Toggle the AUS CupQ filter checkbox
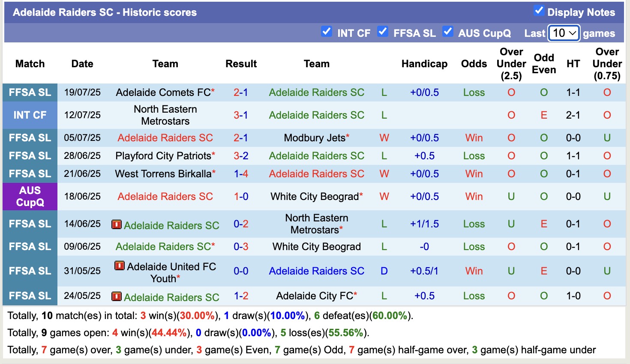Image resolution: width=630 pixels, height=364 pixels. click(448, 31)
